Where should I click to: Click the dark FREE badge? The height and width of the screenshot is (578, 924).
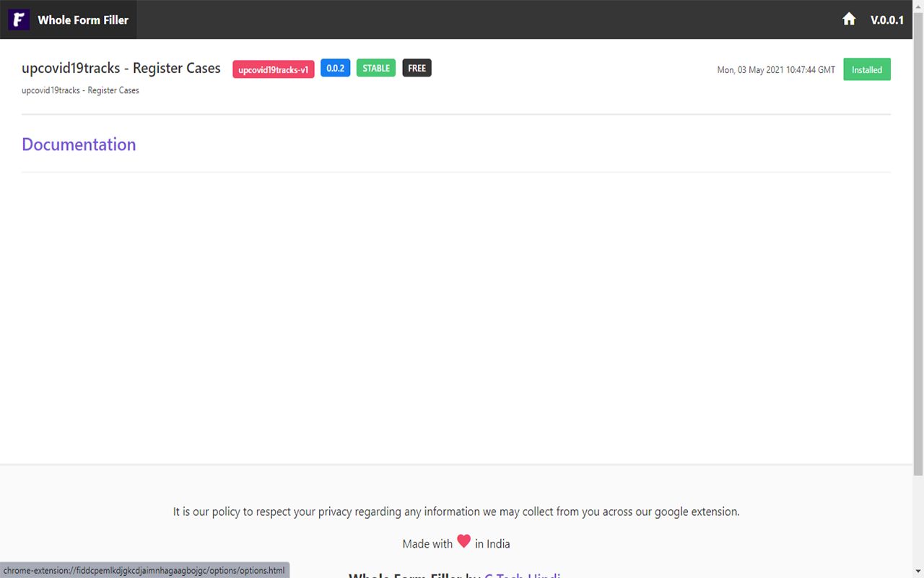click(x=417, y=69)
